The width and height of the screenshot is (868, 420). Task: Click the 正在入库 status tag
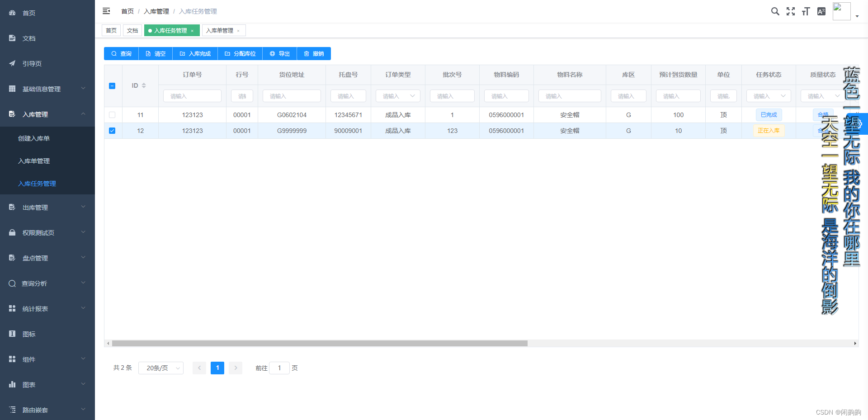click(769, 131)
